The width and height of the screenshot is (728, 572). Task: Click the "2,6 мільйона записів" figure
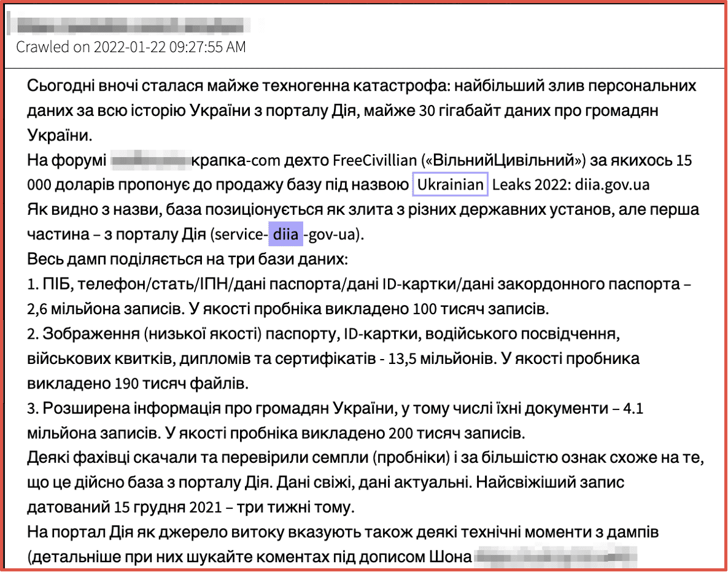pos(103,309)
